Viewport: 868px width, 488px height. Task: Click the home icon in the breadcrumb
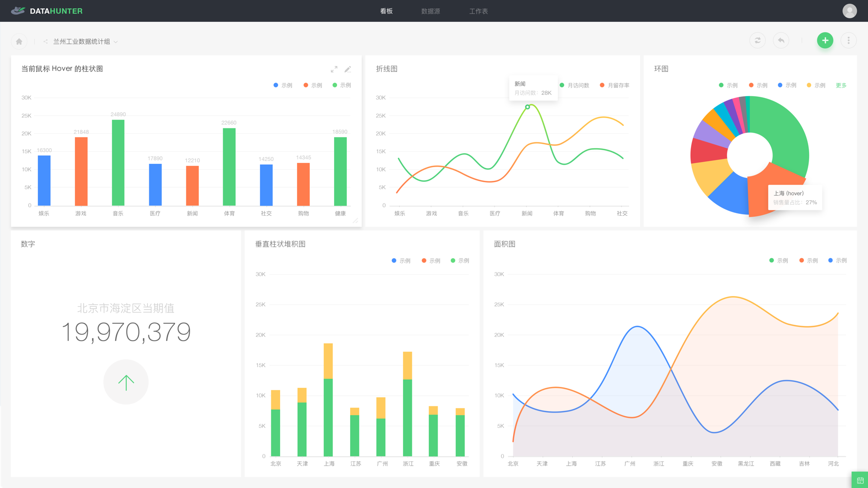[x=19, y=41]
